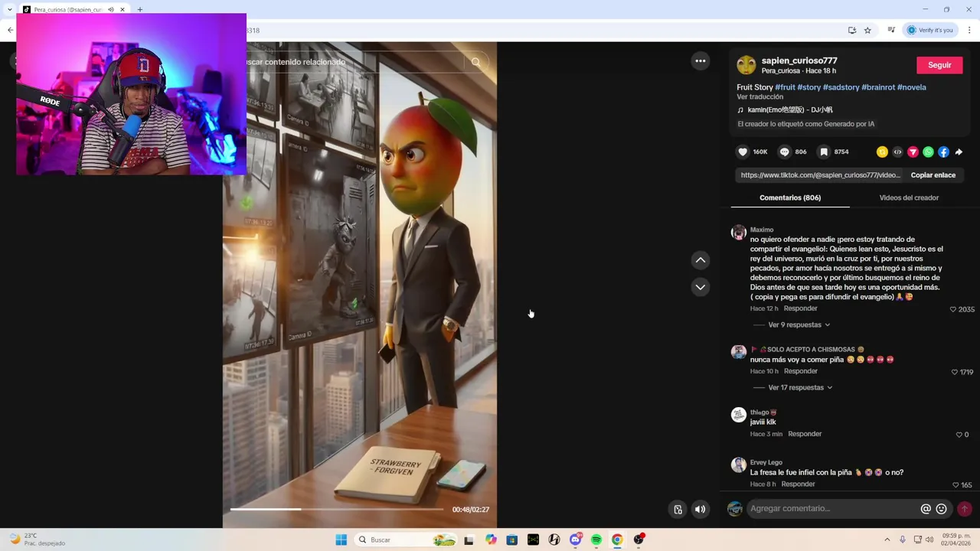
Task: Open the three-dot more options menu on video
Action: [x=701, y=61]
